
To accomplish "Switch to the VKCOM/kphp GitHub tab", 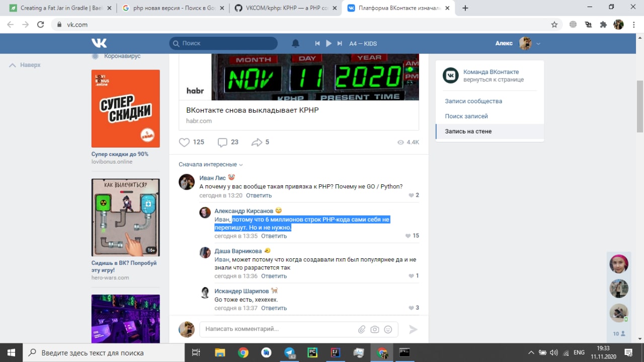I will coord(285,8).
